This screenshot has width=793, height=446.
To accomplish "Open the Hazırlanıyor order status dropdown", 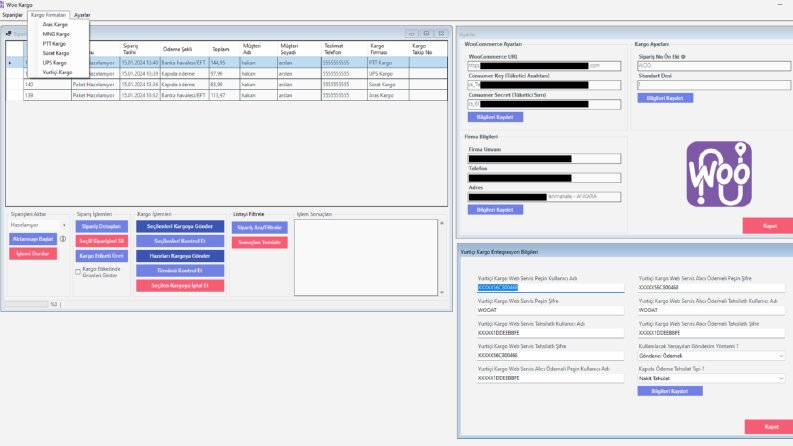I will click(x=38, y=225).
